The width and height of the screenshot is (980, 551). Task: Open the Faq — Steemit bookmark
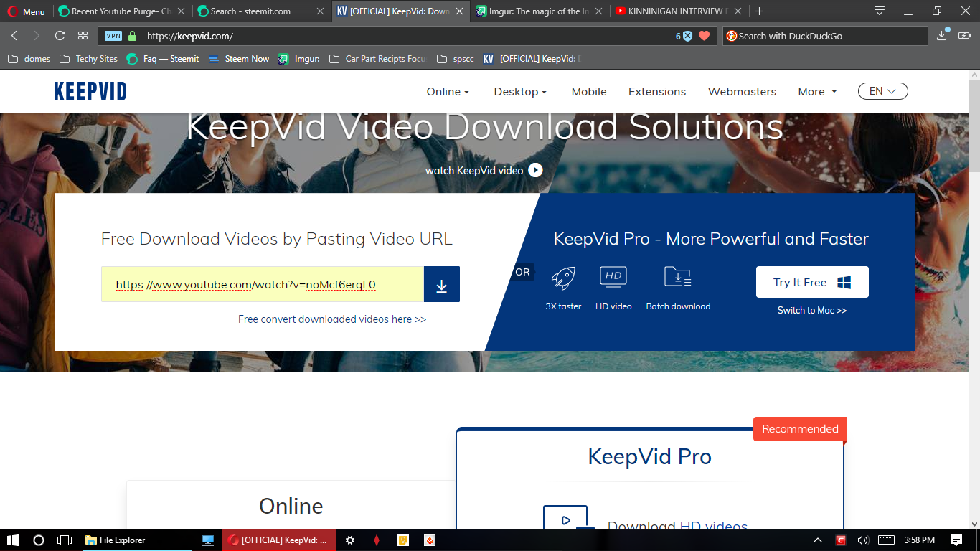[163, 59]
